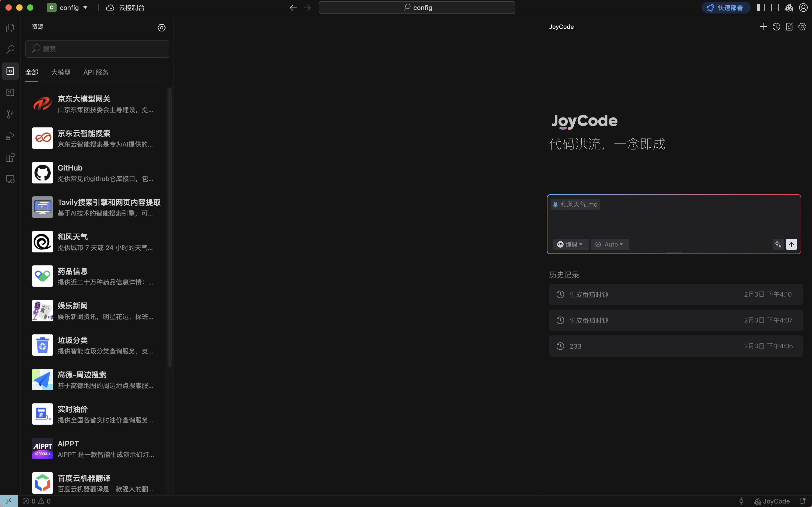Send the message with the arrow button
This screenshot has width=812, height=507.
click(x=792, y=244)
